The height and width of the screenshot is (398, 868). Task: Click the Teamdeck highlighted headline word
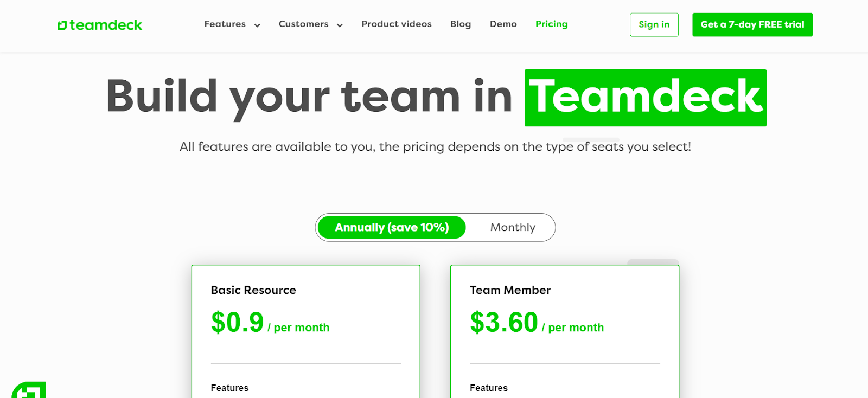point(646,98)
